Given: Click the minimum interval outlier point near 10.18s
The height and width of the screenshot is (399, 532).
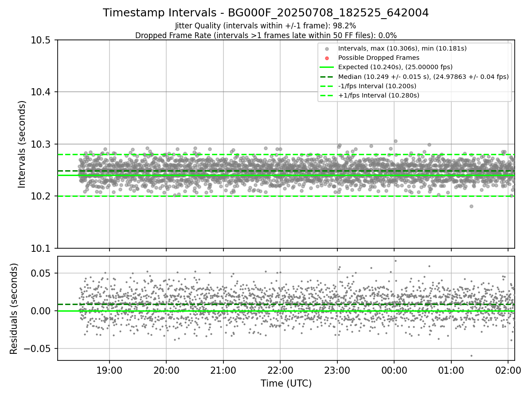Looking at the screenshot, I should coord(471,206).
